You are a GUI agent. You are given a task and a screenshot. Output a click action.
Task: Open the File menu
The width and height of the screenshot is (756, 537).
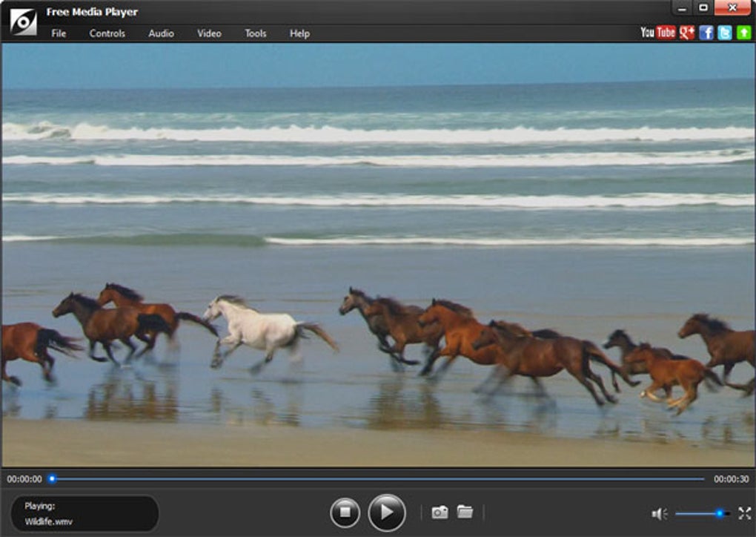[x=59, y=33]
